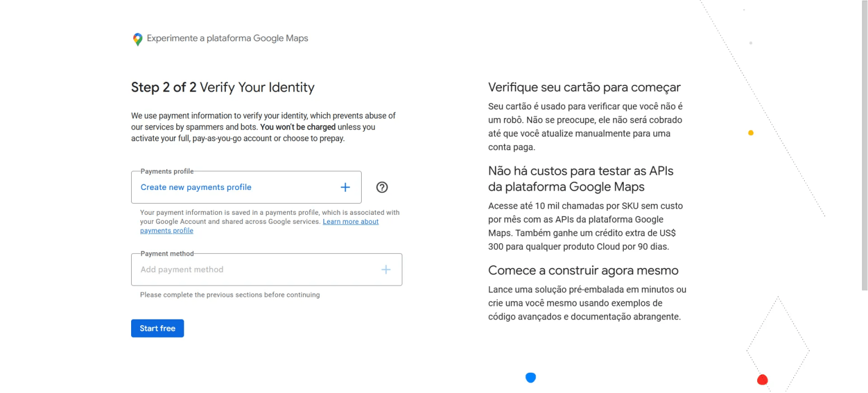868x393 pixels.
Task: Open the Add payment method field
Action: pos(266,269)
